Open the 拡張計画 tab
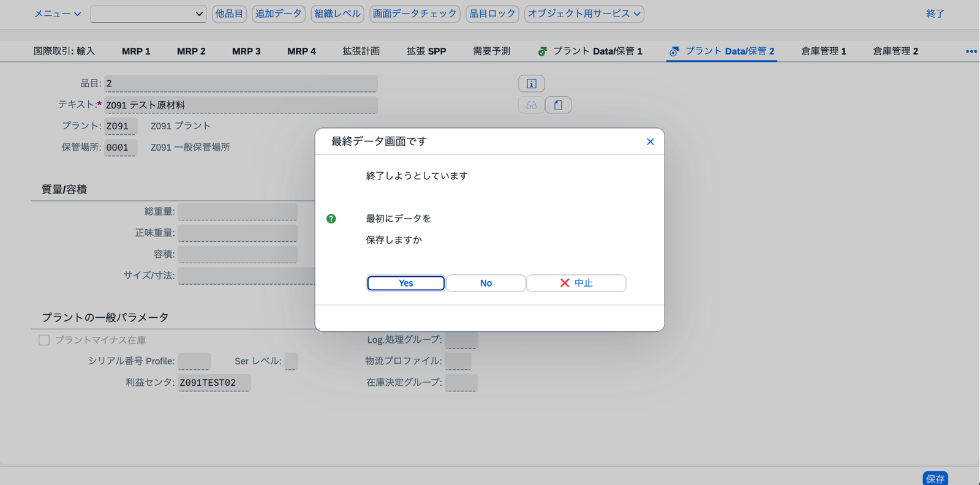The width and height of the screenshot is (980, 485). pos(361,51)
